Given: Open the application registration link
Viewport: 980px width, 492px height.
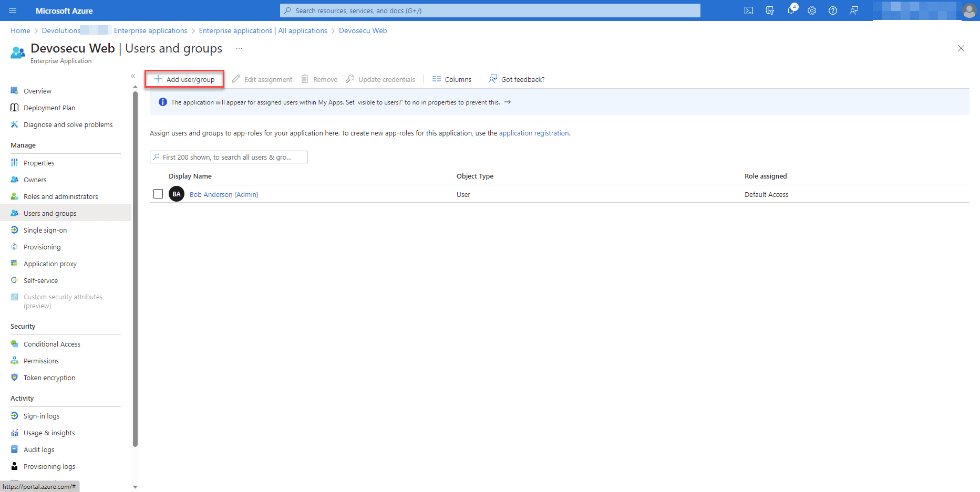Looking at the screenshot, I should click(533, 133).
